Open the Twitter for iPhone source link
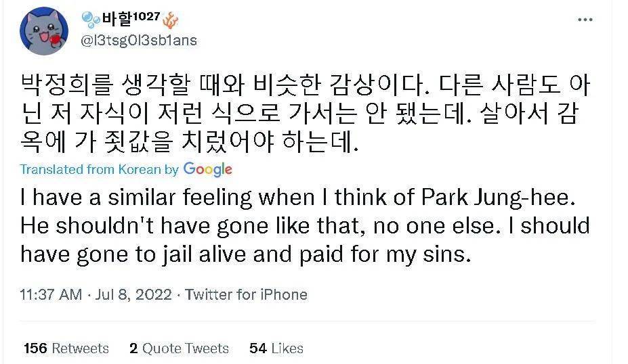 (x=246, y=295)
